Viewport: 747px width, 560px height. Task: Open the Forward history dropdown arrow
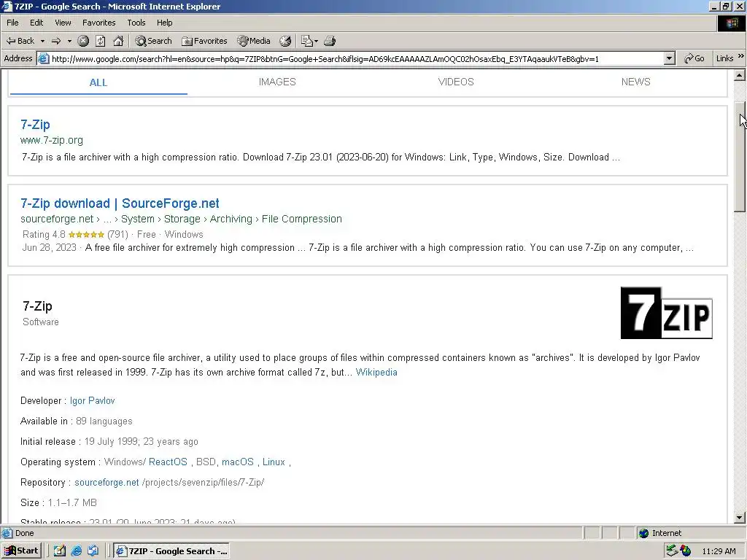point(69,41)
